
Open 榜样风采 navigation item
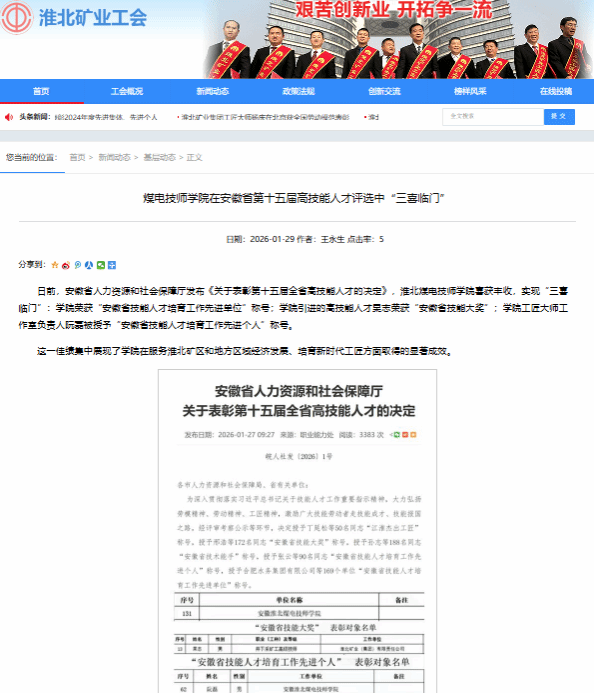point(470,91)
